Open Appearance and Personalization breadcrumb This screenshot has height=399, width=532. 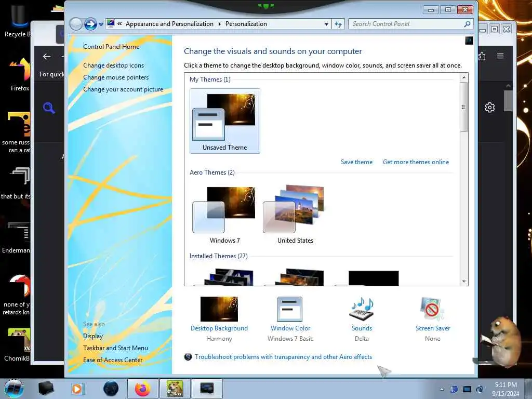point(169,24)
